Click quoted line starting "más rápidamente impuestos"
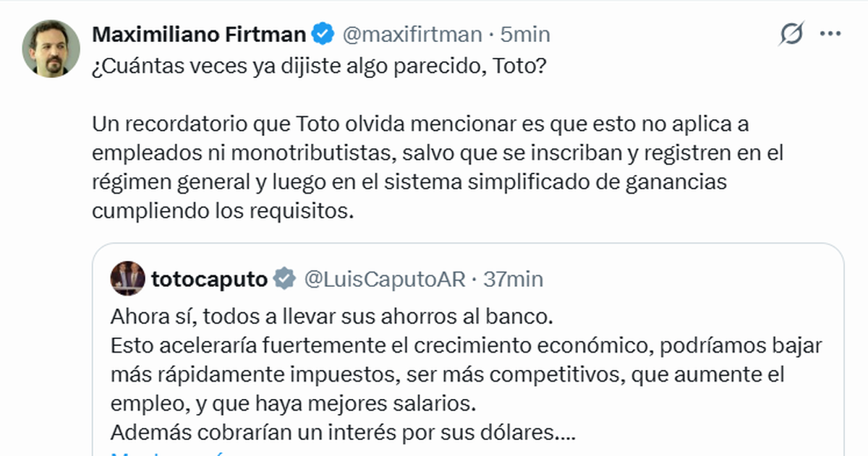The height and width of the screenshot is (456, 868). pyautogui.click(x=447, y=375)
